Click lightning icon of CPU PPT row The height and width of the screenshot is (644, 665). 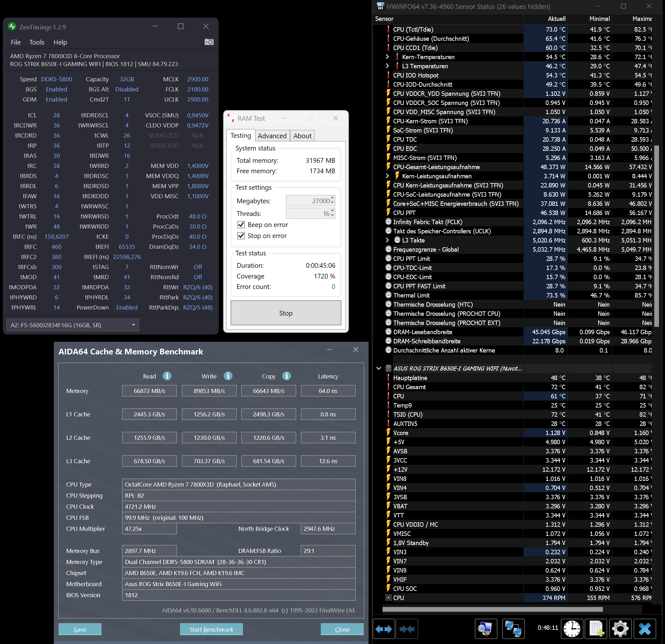click(388, 213)
